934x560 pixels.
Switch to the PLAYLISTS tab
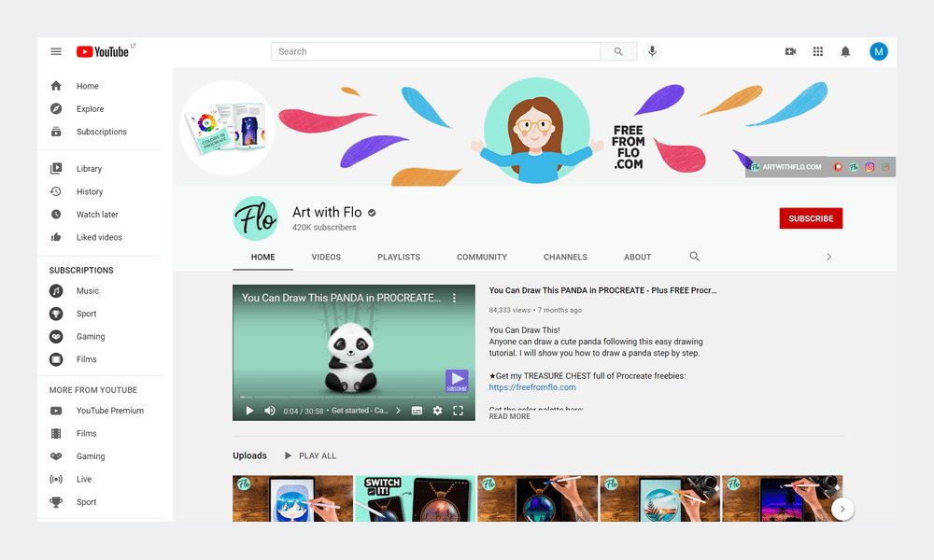click(399, 257)
